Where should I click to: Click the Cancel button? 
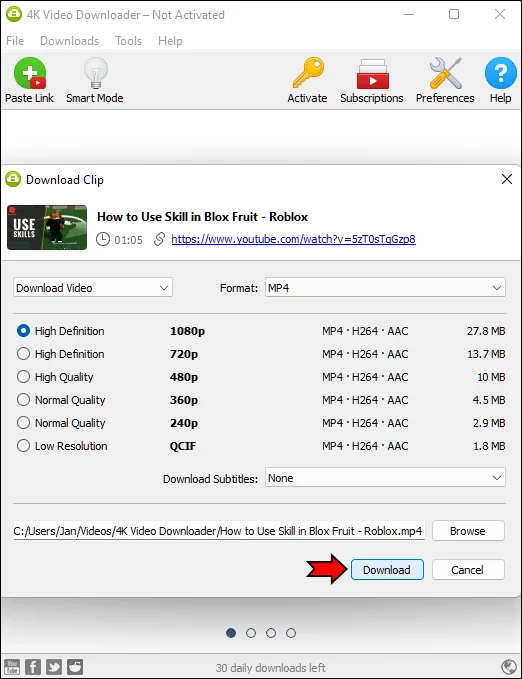pos(468,570)
